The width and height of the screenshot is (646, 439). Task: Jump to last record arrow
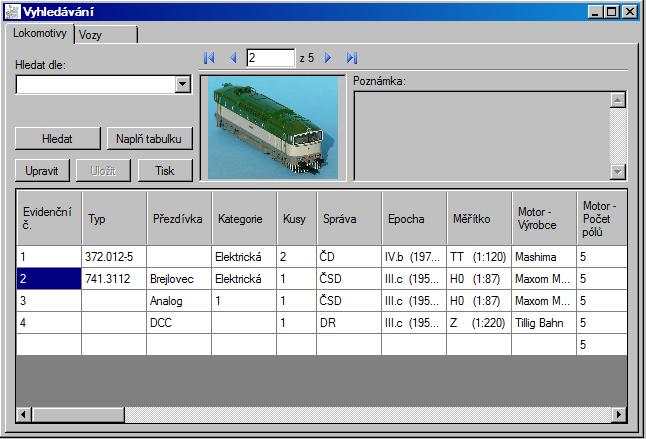point(351,59)
